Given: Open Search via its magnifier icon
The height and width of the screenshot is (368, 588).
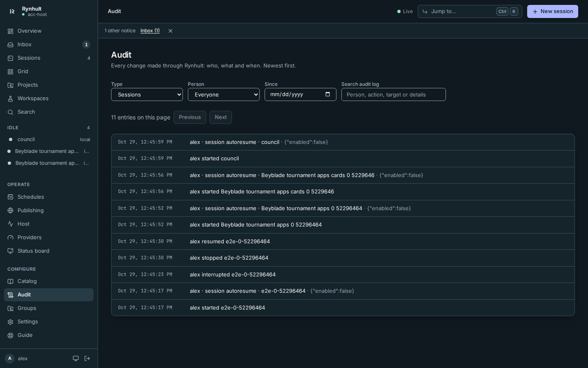Looking at the screenshot, I should [x=10, y=112].
